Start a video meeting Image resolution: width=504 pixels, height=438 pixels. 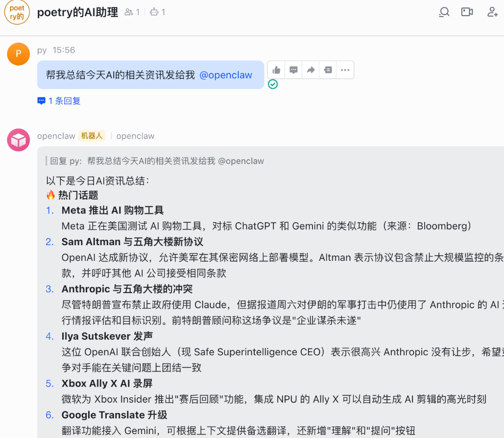(467, 12)
